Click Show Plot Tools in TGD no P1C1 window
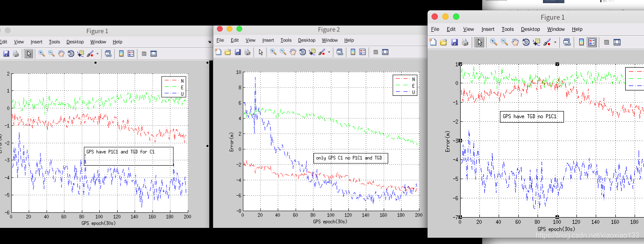 (x=617, y=42)
